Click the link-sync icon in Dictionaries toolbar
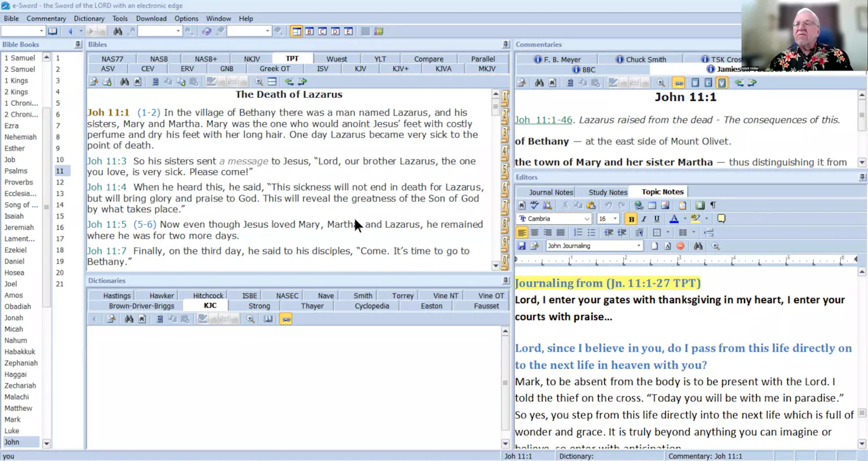The width and height of the screenshot is (868, 461). [285, 319]
